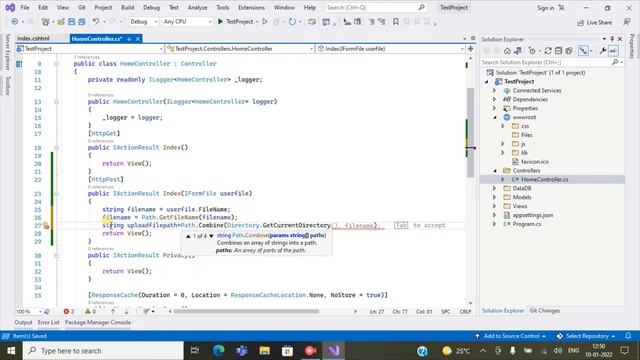Screen dimensions: 640x360
Task: Click the Sign in link
Action: pos(545,8)
